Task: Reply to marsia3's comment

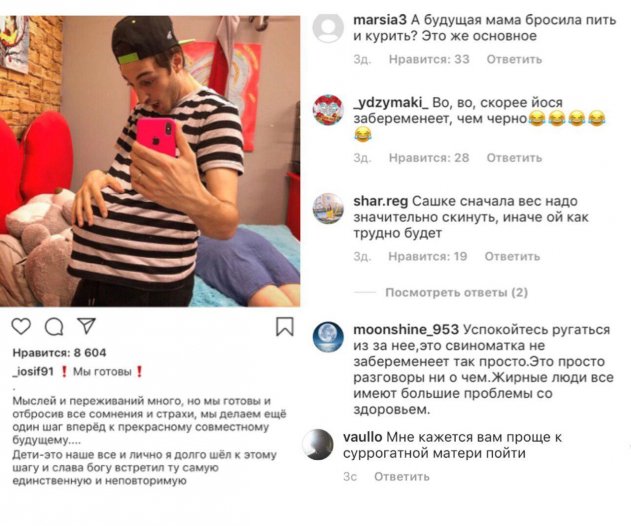Action: pos(514,60)
